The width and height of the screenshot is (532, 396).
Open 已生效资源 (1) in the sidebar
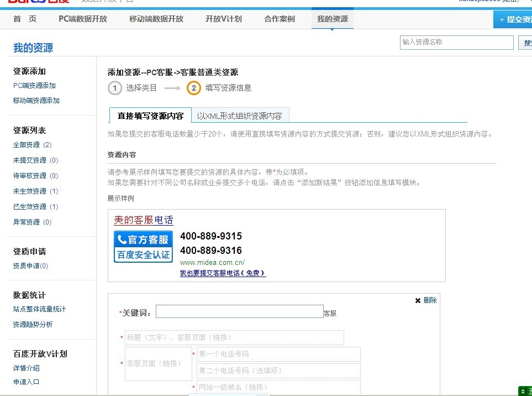[x=35, y=207]
